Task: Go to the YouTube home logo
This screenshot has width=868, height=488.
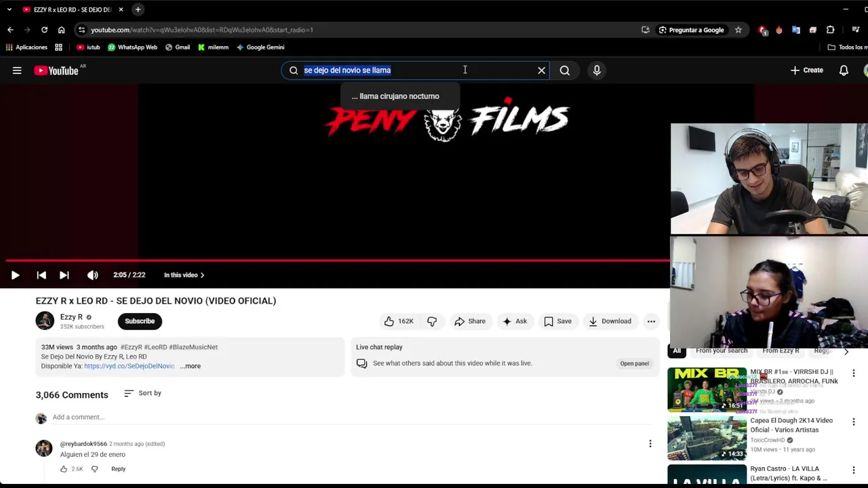Action: pyautogui.click(x=56, y=70)
